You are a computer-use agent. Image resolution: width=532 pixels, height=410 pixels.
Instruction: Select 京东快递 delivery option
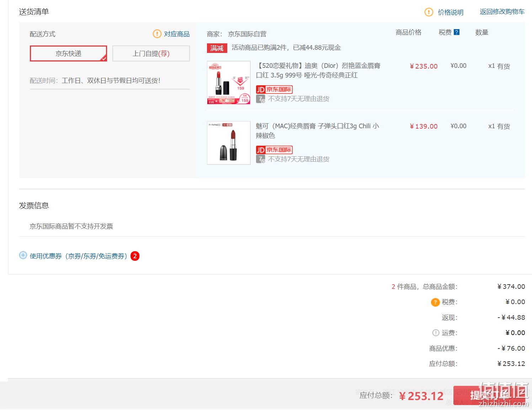(x=68, y=53)
